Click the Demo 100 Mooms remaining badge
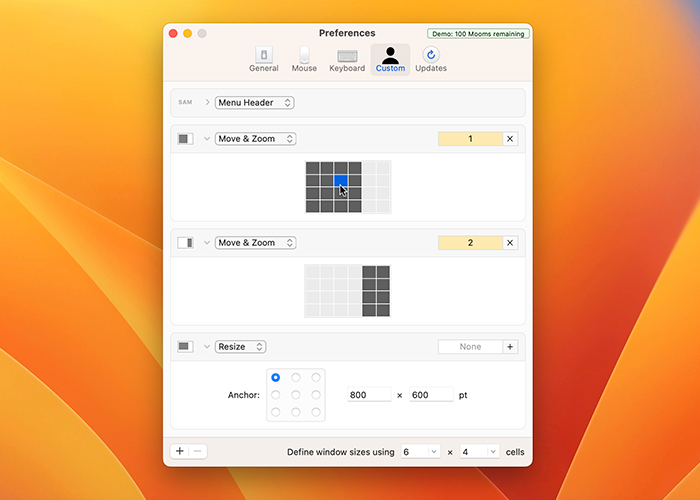 [x=478, y=34]
